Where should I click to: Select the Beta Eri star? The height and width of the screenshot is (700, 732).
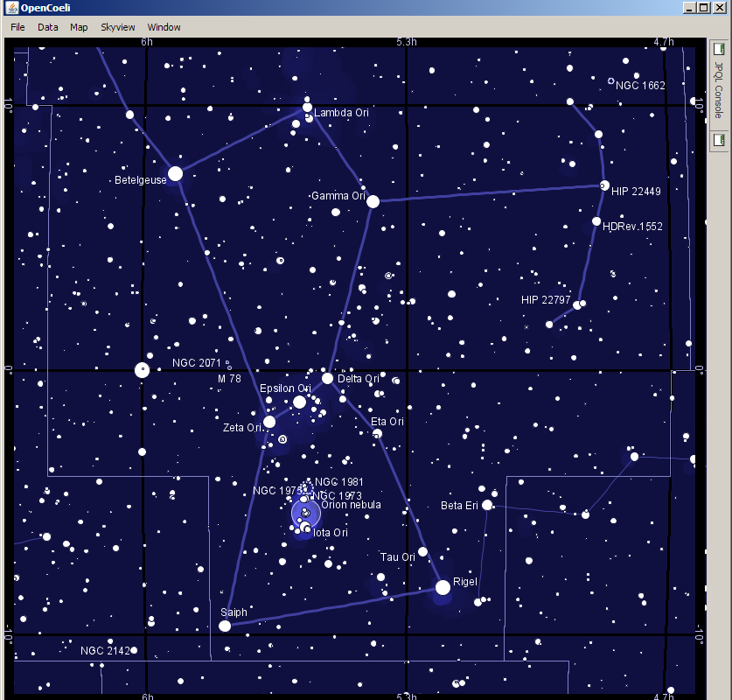pyautogui.click(x=487, y=505)
